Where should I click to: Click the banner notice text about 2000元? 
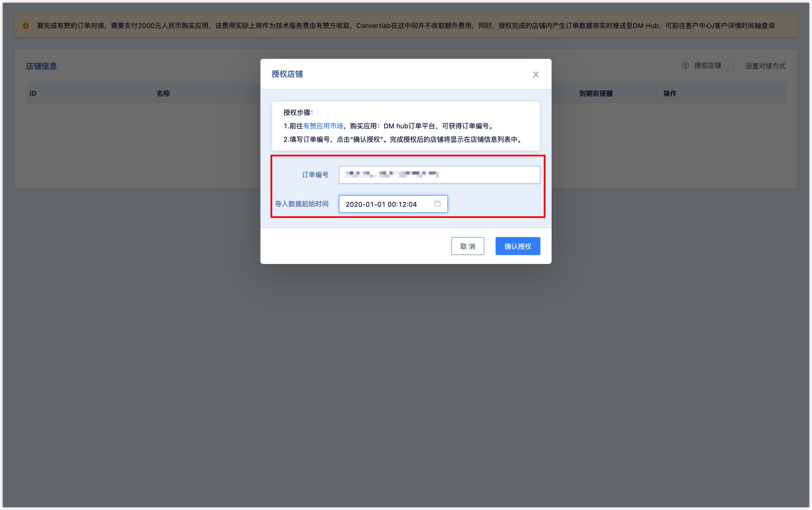click(x=406, y=25)
